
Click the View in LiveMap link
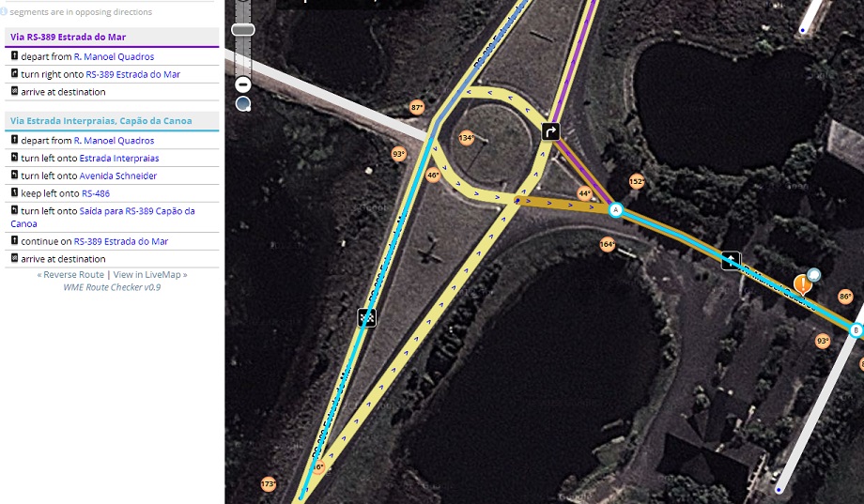[147, 274]
